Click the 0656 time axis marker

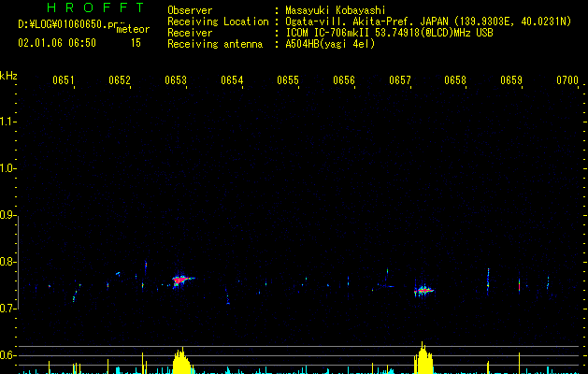[344, 80]
